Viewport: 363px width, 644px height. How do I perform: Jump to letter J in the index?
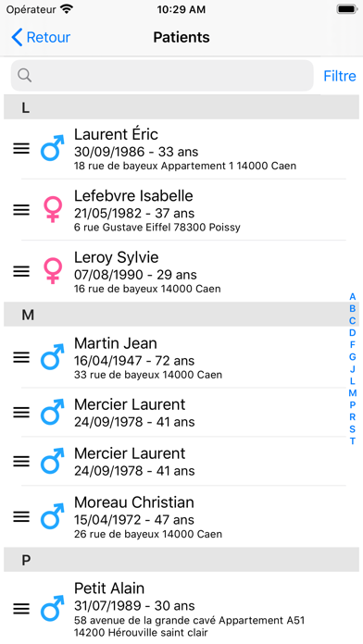(352, 369)
